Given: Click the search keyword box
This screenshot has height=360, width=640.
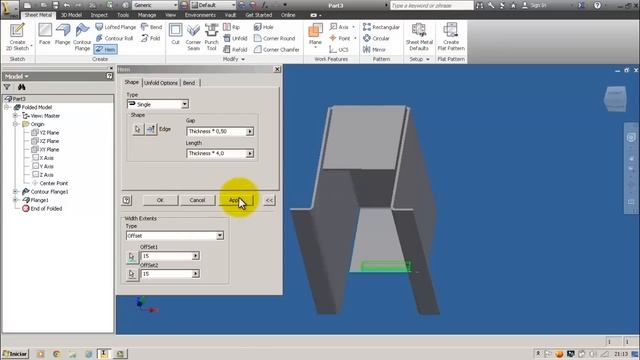Looking at the screenshot, I should tap(431, 5).
